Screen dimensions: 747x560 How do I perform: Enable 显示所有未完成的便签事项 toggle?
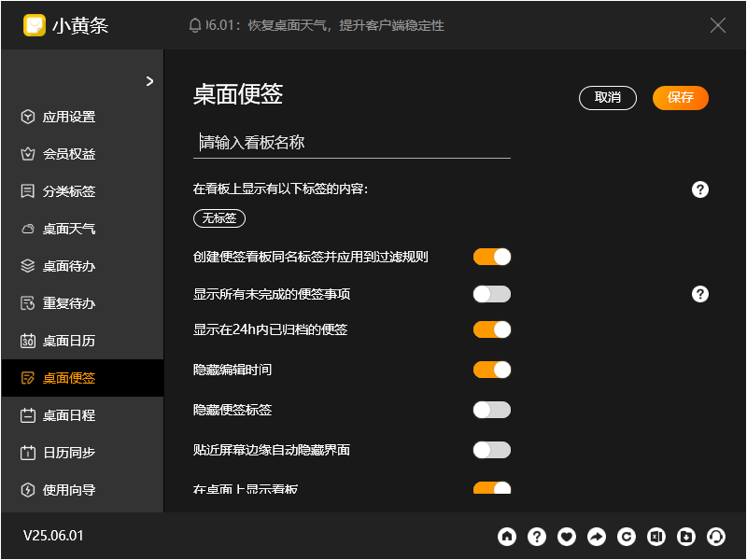(x=492, y=294)
